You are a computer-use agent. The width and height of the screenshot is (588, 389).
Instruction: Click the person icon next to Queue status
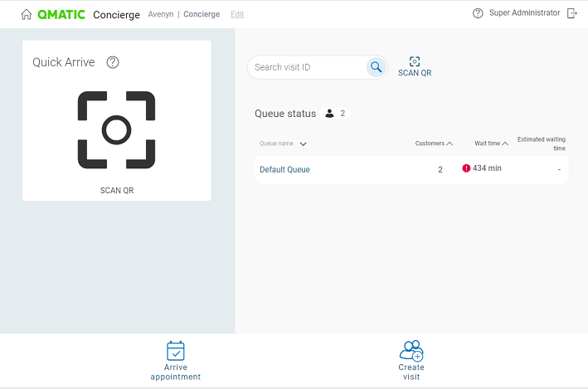pyautogui.click(x=329, y=114)
